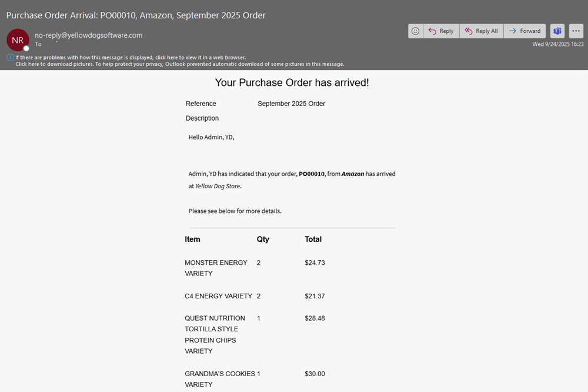The width and height of the screenshot is (588, 392).
Task: Click the no-reply@yellowdogsoftware.com sender address
Action: (x=88, y=35)
